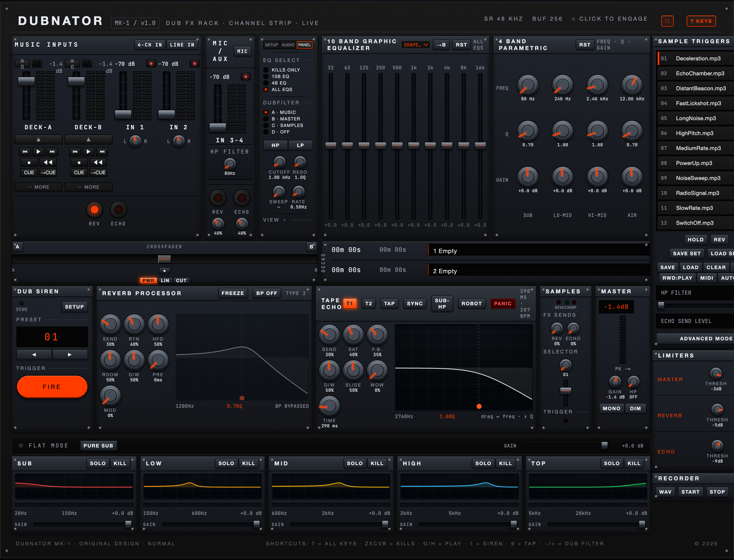
Task: Mute Deck-B with M button
Action: coord(87,64)
